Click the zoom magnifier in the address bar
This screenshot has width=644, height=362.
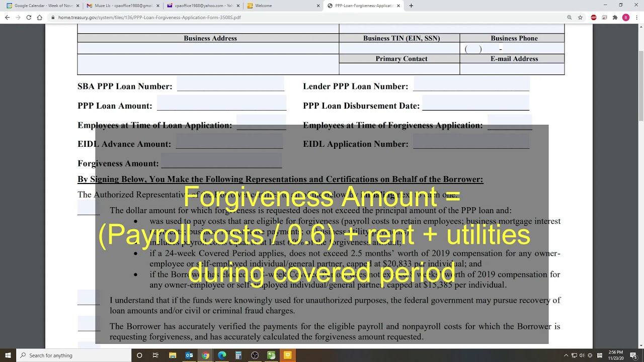pyautogui.click(x=570, y=17)
